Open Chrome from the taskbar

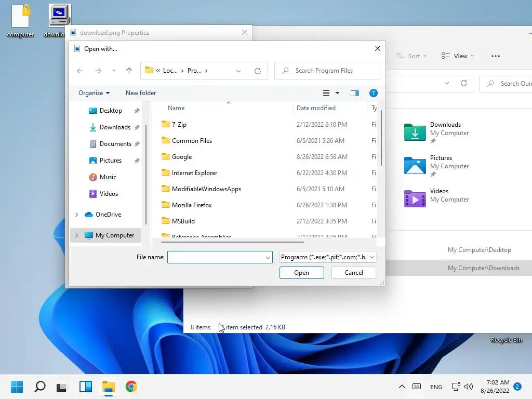[131, 387]
